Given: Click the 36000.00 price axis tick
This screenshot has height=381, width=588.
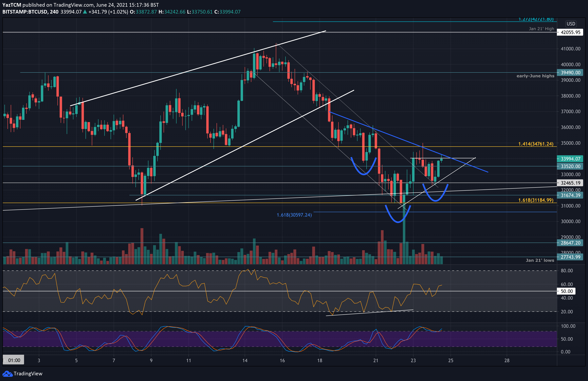Looking at the screenshot, I should [570, 127].
